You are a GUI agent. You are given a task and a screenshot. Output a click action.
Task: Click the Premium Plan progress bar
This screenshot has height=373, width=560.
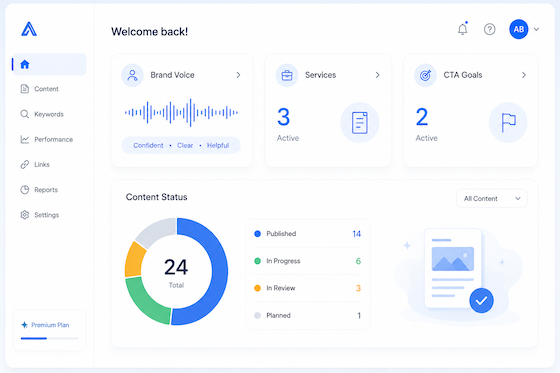[x=50, y=338]
